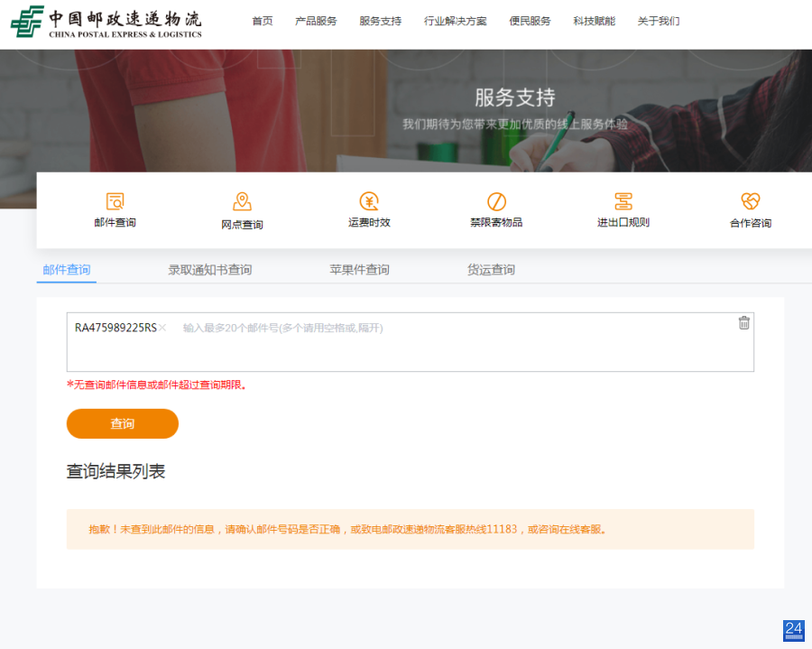Clear all numbers with the trash icon
The height and width of the screenshot is (649, 812).
click(x=743, y=322)
